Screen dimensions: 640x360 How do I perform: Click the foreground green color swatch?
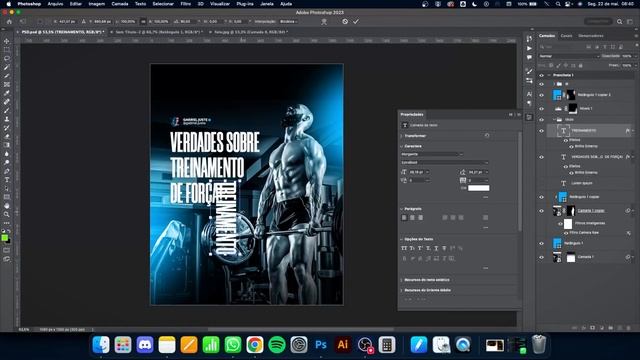pyautogui.click(x=4, y=238)
